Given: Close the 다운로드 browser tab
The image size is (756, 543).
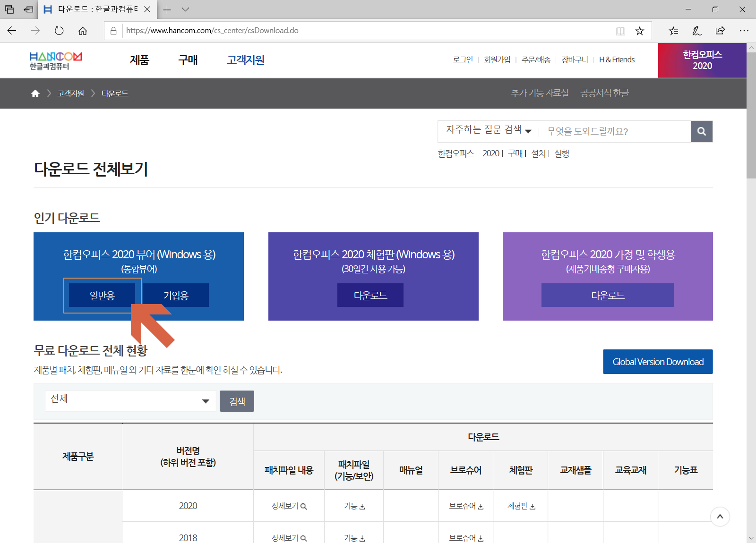Looking at the screenshot, I should [x=147, y=9].
